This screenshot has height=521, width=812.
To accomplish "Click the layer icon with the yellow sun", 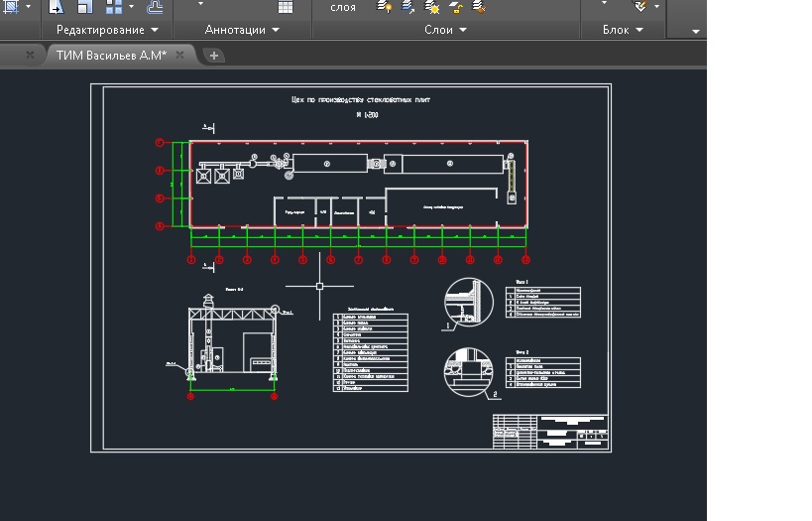I will (x=432, y=7).
